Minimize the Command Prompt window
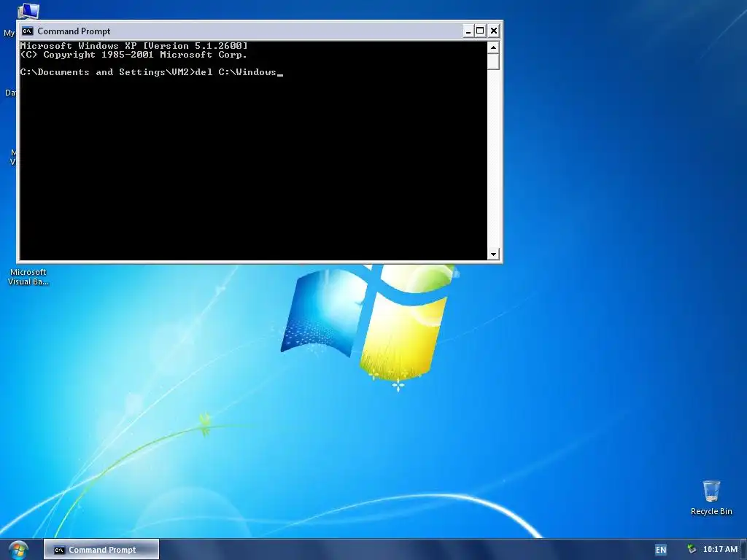This screenshot has width=747, height=560. [468, 31]
